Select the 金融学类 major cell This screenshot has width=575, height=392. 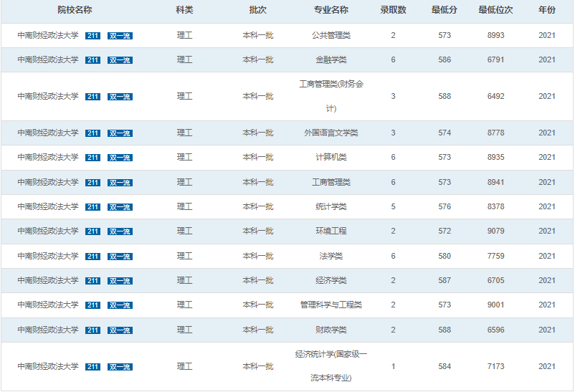(331, 59)
